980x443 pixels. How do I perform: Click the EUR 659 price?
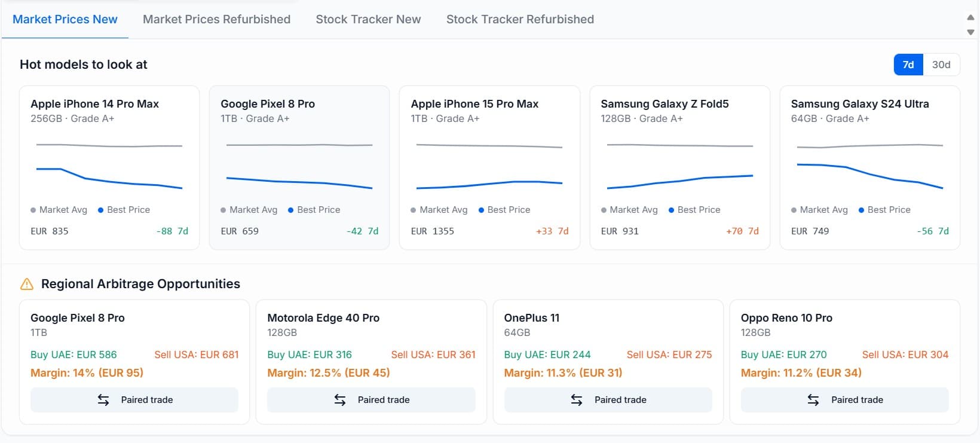240,231
